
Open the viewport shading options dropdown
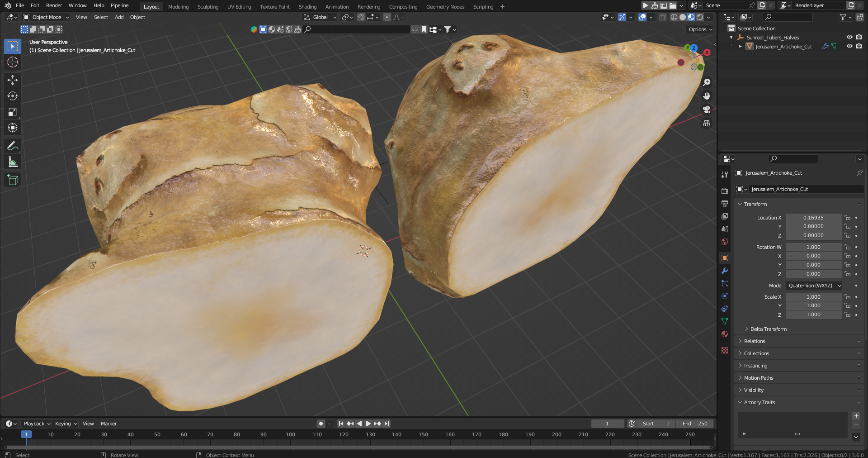coord(708,17)
